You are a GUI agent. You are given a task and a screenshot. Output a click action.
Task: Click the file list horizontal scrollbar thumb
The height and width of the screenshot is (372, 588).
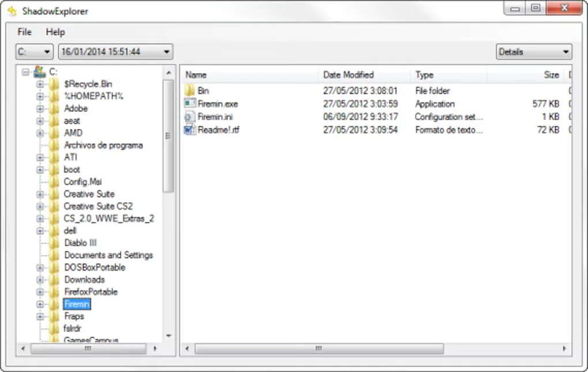click(x=319, y=349)
